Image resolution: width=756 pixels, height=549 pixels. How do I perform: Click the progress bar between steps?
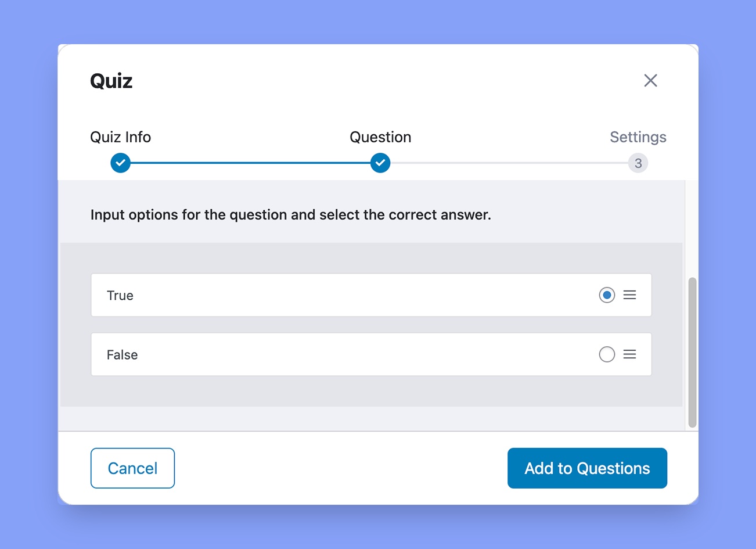pyautogui.click(x=250, y=163)
